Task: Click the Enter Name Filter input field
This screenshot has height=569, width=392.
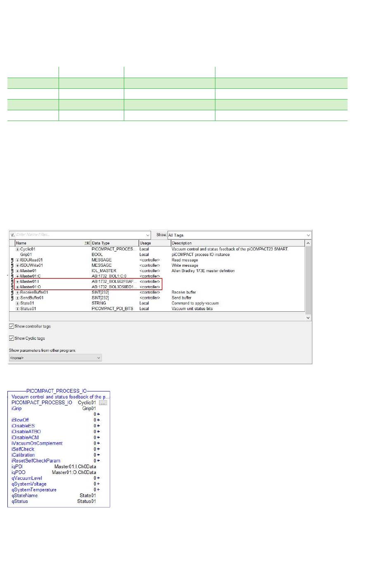Action: point(80,235)
